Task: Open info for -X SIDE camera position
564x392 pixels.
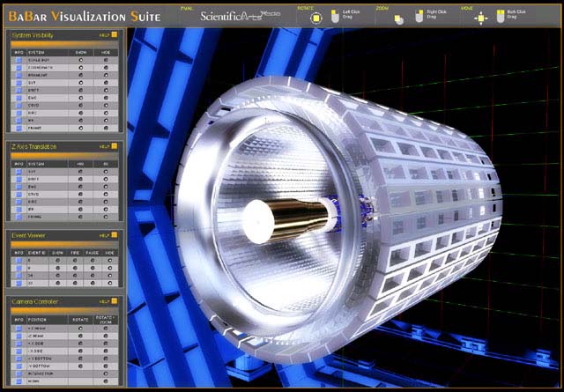Action: click(19, 351)
